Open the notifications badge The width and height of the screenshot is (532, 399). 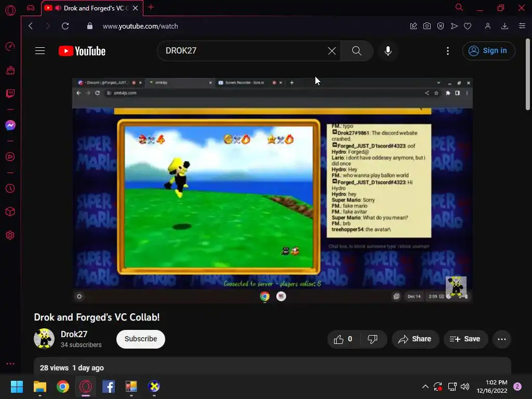(x=517, y=387)
